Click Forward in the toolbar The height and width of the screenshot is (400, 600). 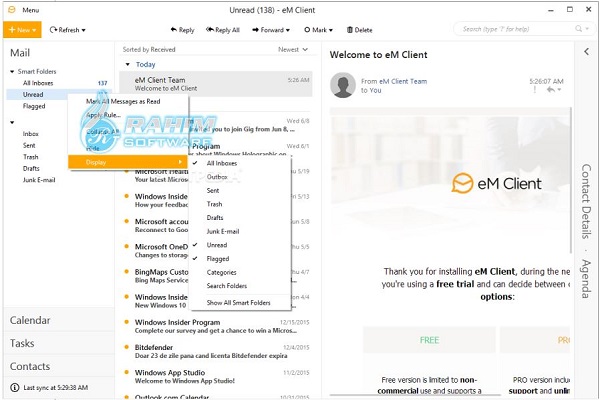(271, 30)
